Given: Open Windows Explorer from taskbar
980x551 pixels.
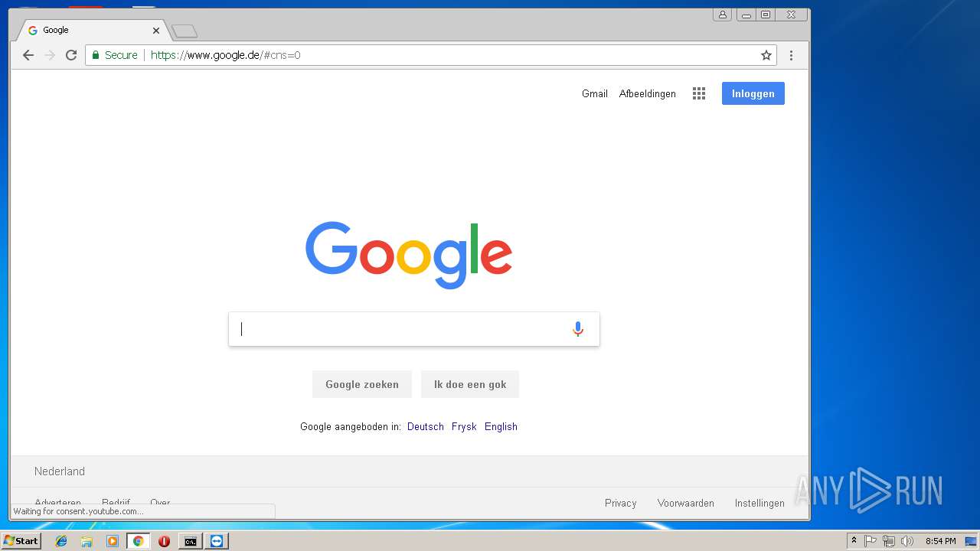Looking at the screenshot, I should (x=87, y=541).
